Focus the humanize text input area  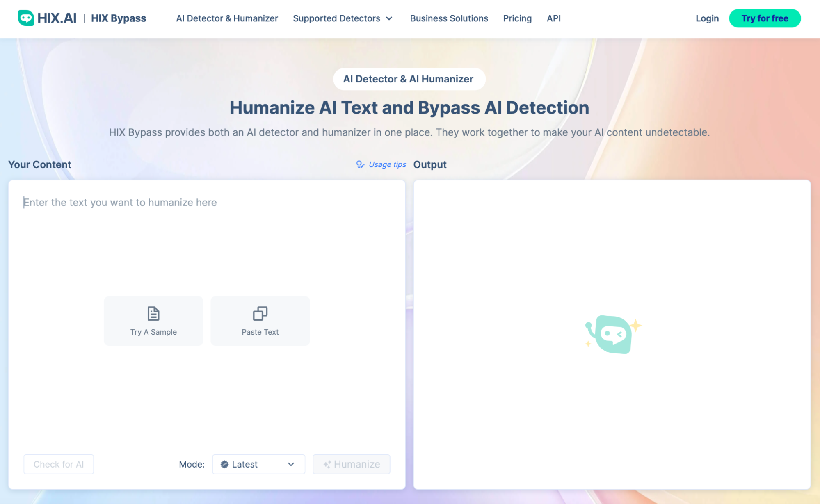tap(207, 202)
